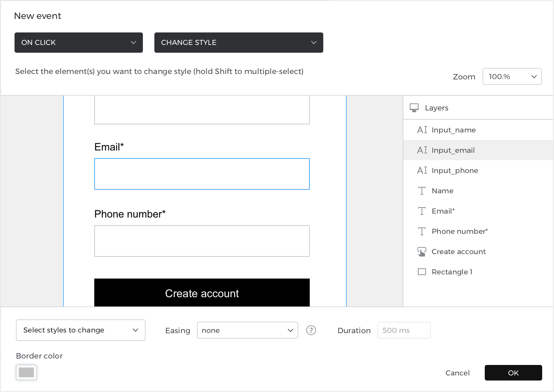Viewport: 554px width, 392px height.
Task: Select the Email* layer in list
Action: [478, 211]
